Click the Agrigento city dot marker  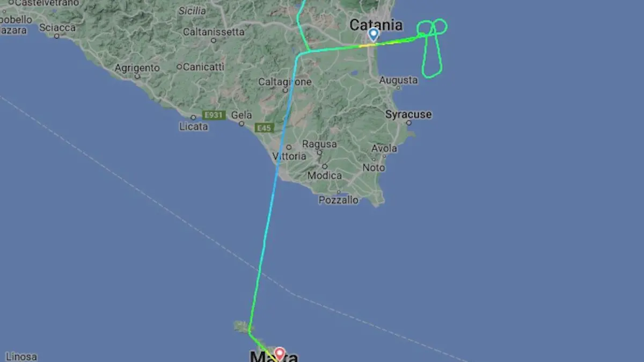(x=137, y=77)
